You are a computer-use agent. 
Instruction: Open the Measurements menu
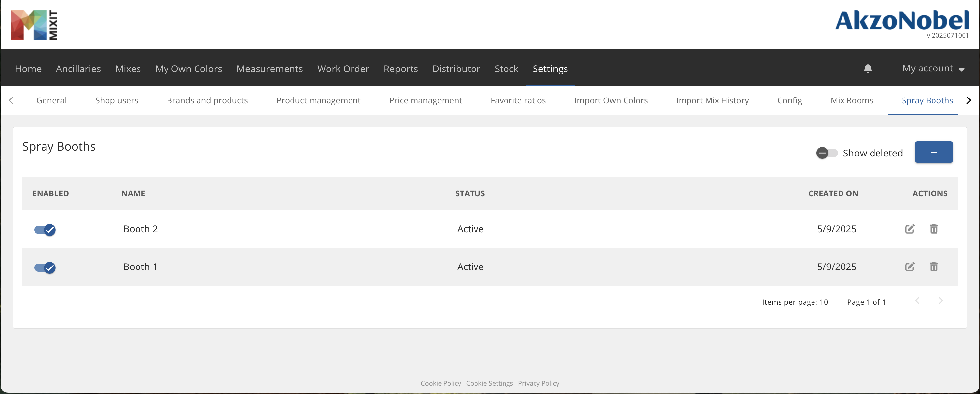269,69
